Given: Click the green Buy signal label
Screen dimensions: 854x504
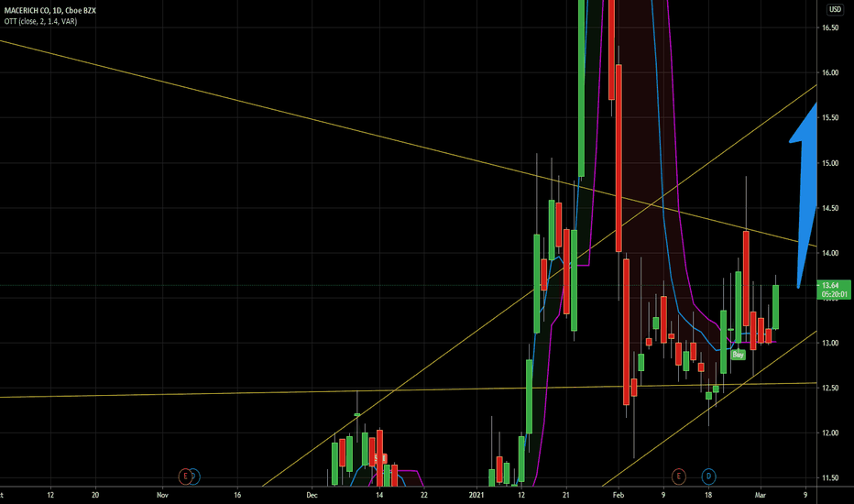Looking at the screenshot, I should coord(738,355).
